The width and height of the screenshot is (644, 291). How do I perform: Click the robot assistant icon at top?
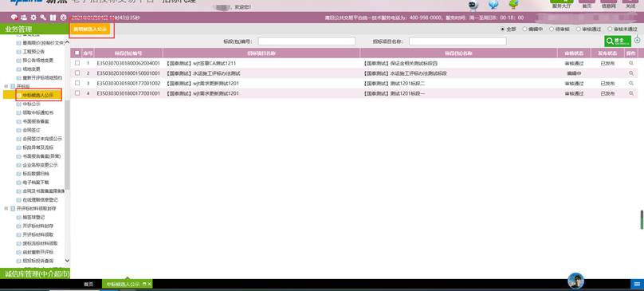(x=473, y=5)
